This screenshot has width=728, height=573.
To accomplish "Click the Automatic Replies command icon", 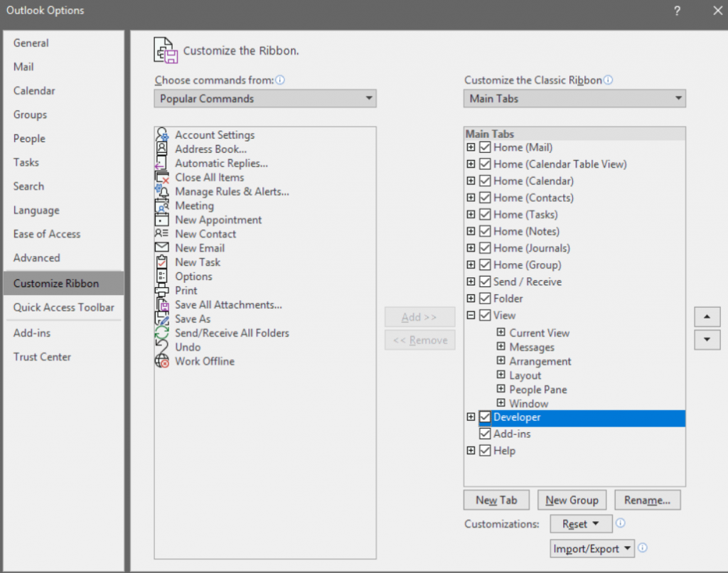I will tap(161, 163).
